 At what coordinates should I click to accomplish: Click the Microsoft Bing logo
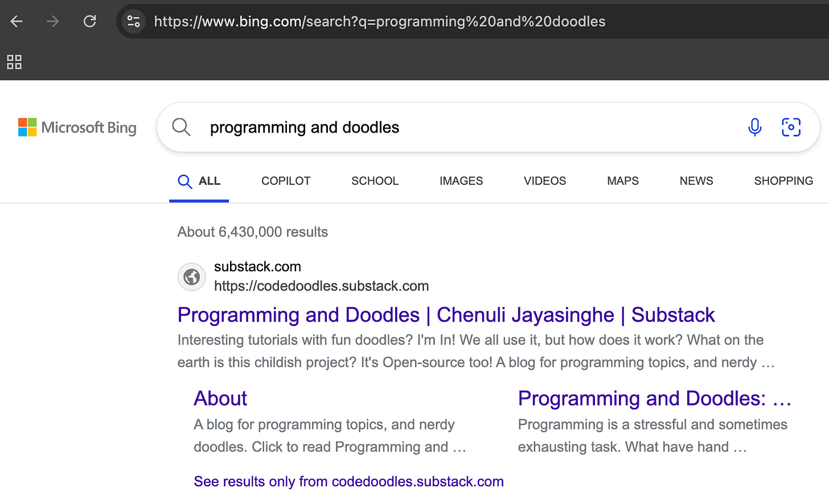[x=77, y=127]
